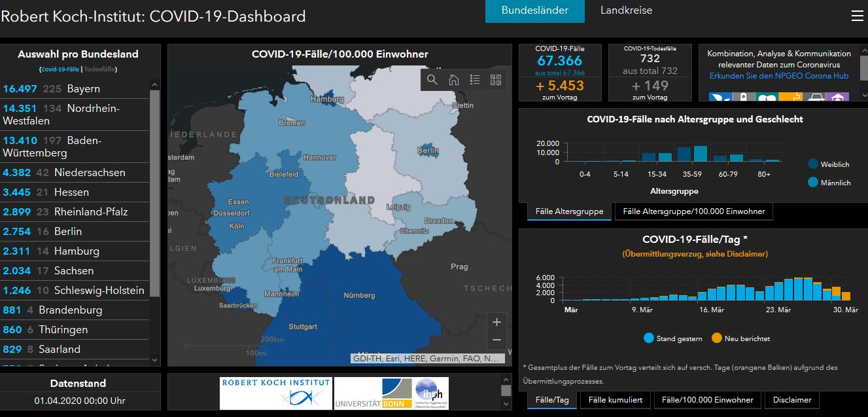
Task: Open the 'Fälle Altersgruppe/100.000 Einwohner' tab
Action: [693, 211]
